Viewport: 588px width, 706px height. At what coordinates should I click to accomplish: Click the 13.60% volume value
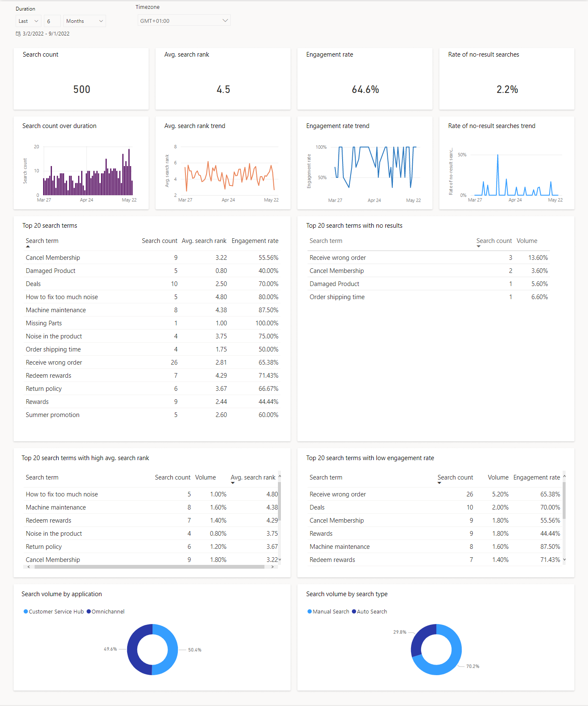[538, 258]
